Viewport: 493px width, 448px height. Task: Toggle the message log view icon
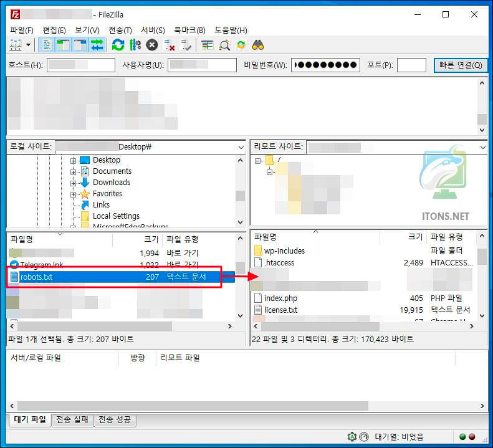pos(47,45)
